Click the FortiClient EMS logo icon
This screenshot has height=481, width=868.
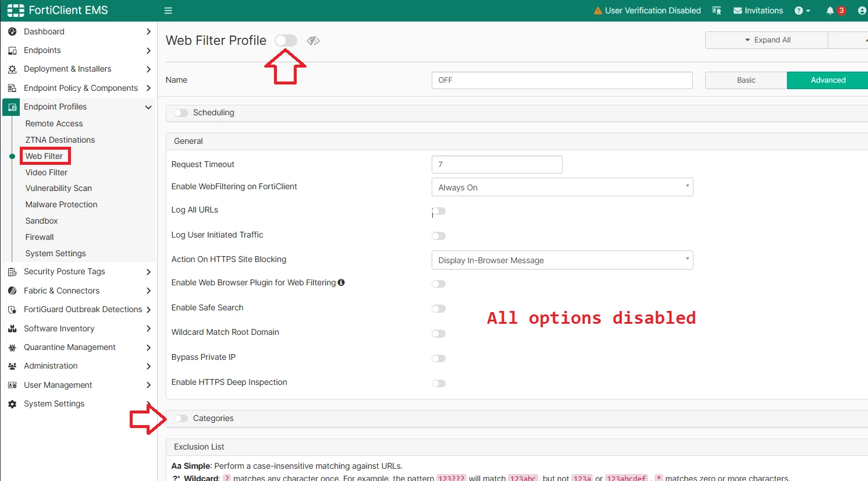click(16, 10)
